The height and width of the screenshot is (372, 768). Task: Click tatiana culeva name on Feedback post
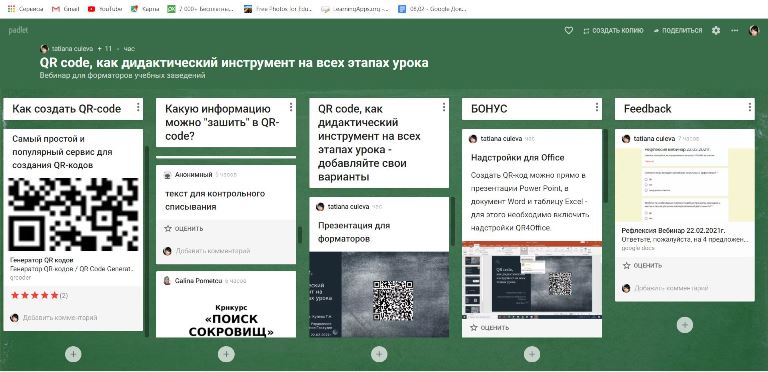pos(654,139)
